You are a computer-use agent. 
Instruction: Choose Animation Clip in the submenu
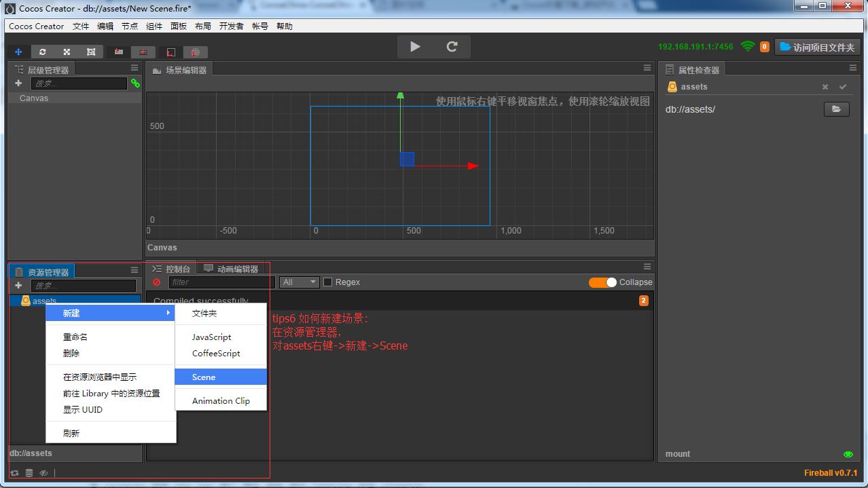click(221, 401)
